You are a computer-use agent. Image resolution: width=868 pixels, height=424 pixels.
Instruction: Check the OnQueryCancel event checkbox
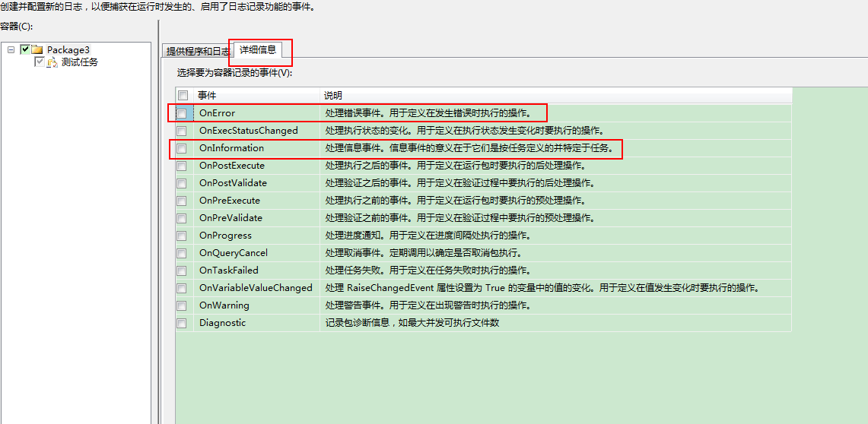pyautogui.click(x=181, y=253)
